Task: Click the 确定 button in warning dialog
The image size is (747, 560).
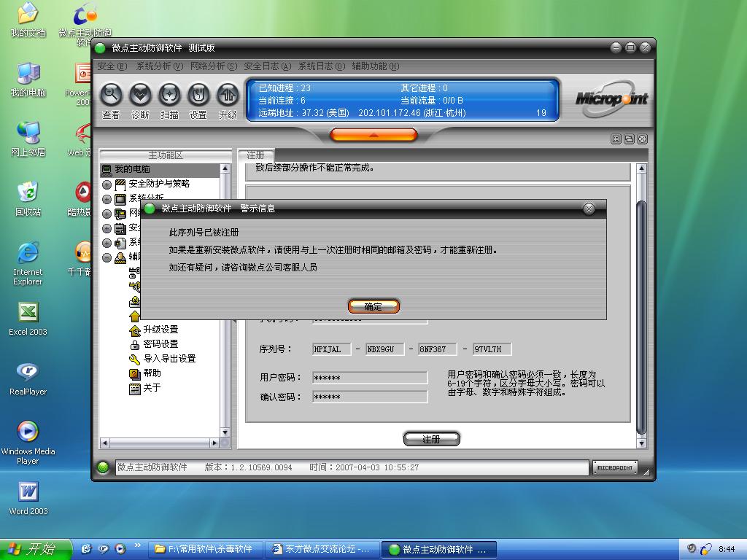Action: pos(373,307)
